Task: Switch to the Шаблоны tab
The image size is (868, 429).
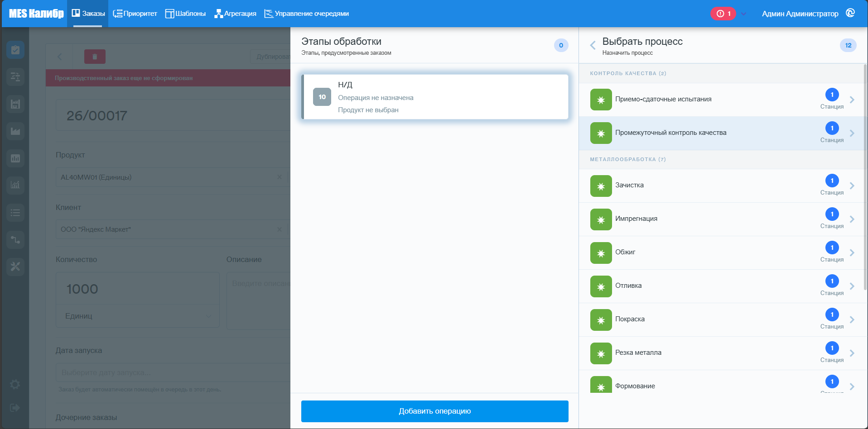Action: 185,14
